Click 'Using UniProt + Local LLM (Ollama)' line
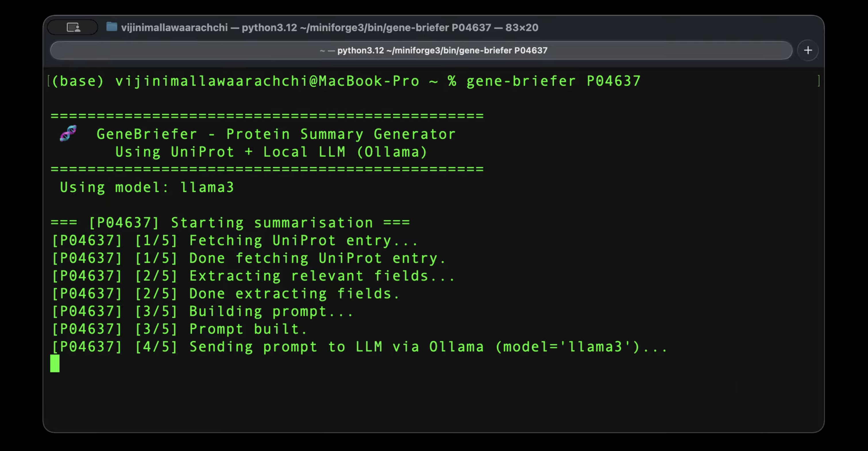The height and width of the screenshot is (451, 868). pos(271,152)
